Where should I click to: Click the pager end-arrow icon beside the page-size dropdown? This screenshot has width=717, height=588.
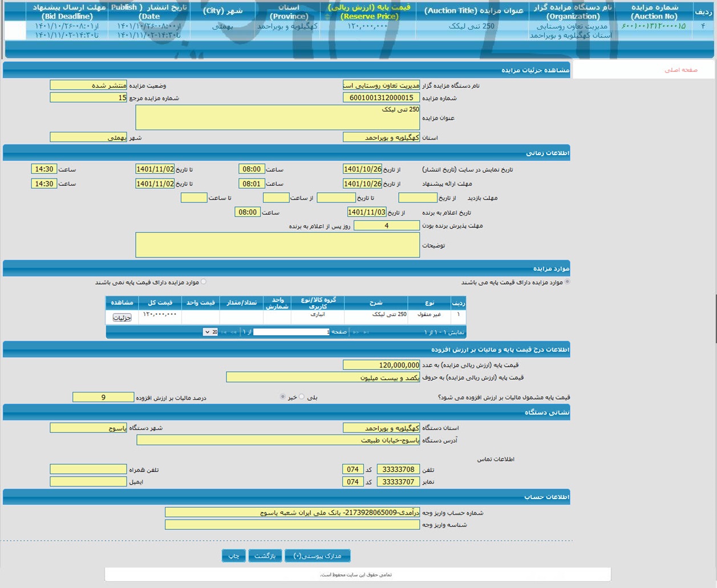[x=224, y=332]
